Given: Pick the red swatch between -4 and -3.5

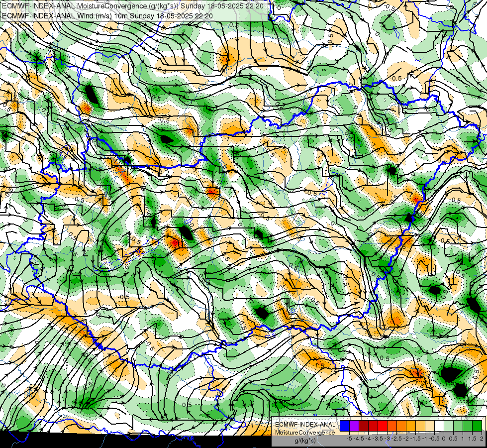Looking at the screenshot, I should point(373,426).
